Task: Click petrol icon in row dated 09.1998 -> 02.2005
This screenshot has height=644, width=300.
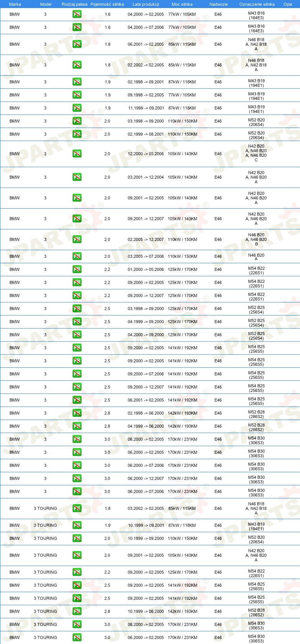Action: 77,95
